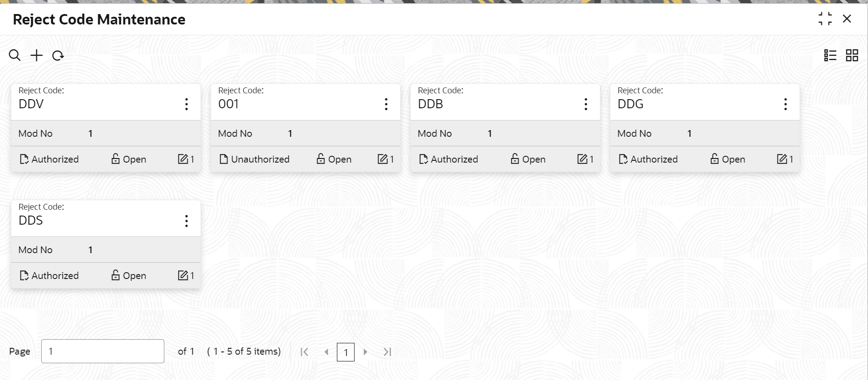Switch to tile grid view
The height and width of the screenshot is (380, 868).
tap(852, 55)
